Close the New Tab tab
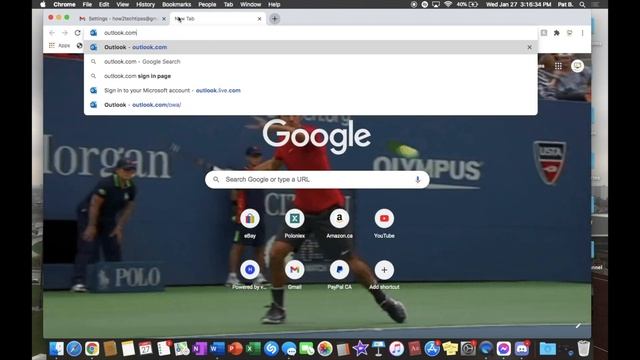Viewport: 640px width, 360px height. coord(259,19)
